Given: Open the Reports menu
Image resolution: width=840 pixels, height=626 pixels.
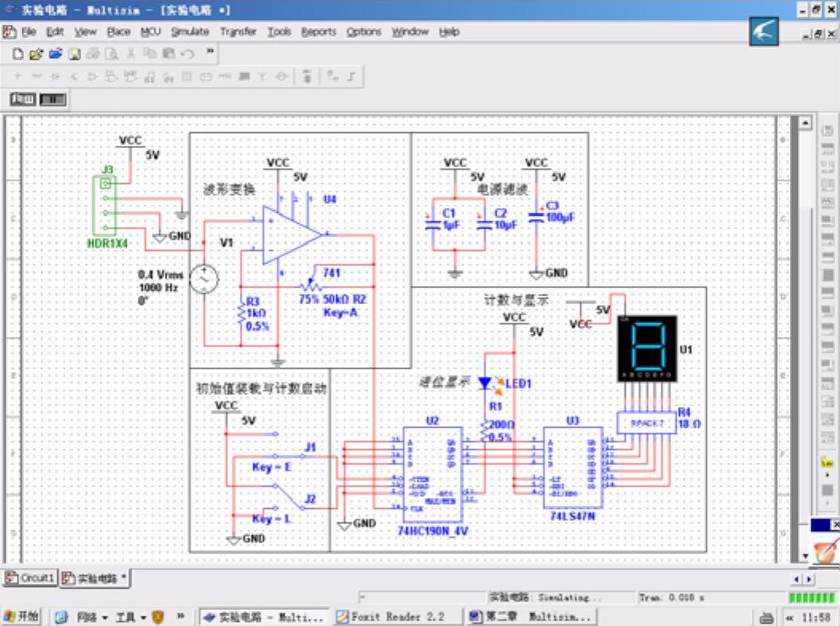Looking at the screenshot, I should (318, 32).
